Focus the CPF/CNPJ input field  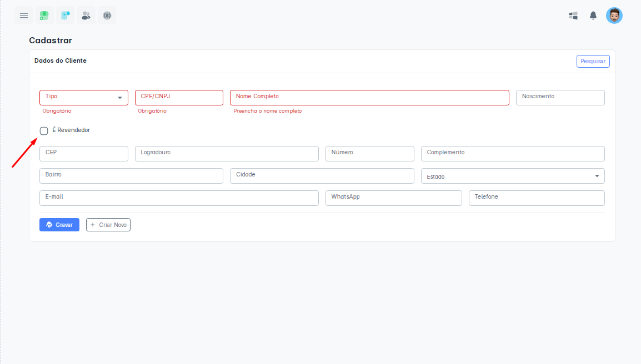coord(179,98)
